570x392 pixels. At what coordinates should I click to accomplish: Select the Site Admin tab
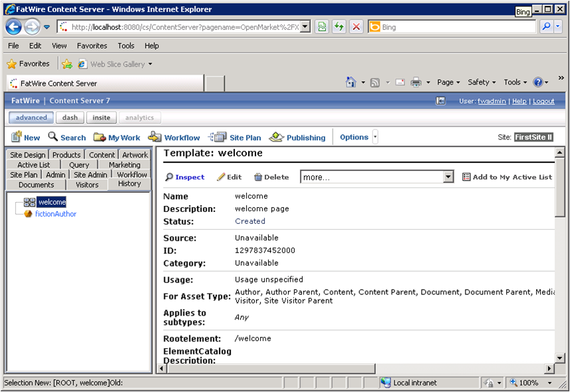[90, 175]
